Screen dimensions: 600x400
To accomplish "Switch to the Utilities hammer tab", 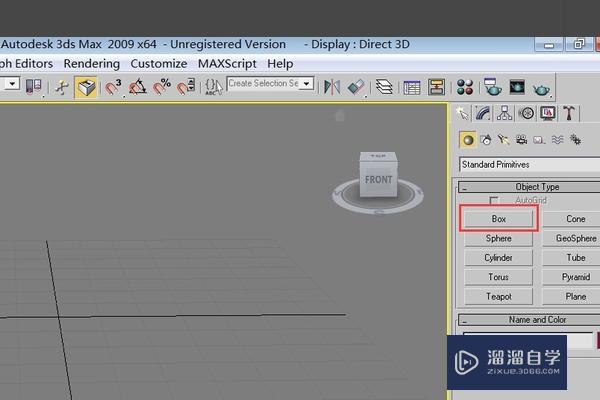I will point(569,113).
